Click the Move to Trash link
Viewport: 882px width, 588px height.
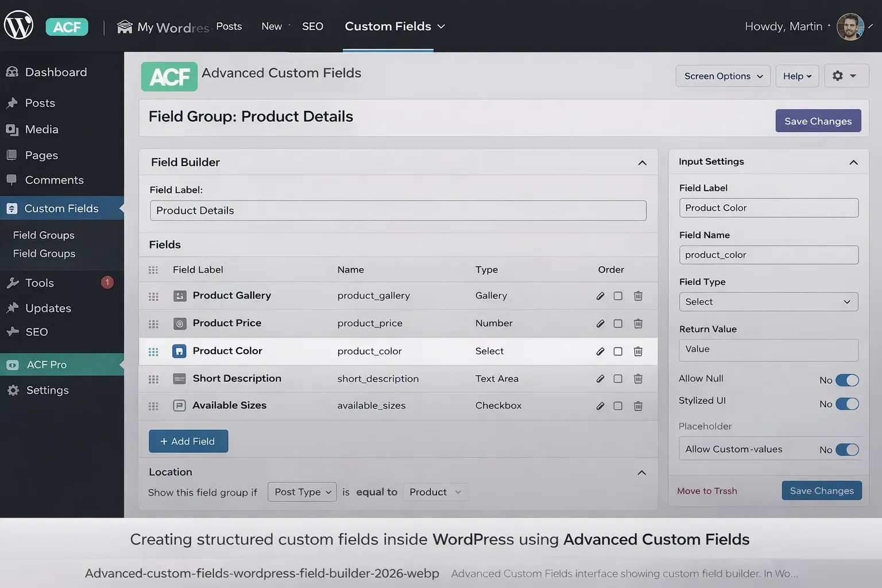pyautogui.click(x=707, y=491)
